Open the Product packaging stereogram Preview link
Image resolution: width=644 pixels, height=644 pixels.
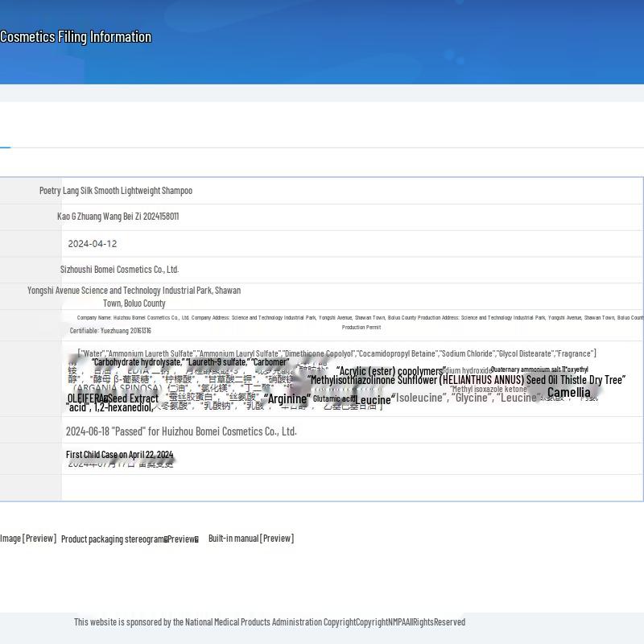130,539
